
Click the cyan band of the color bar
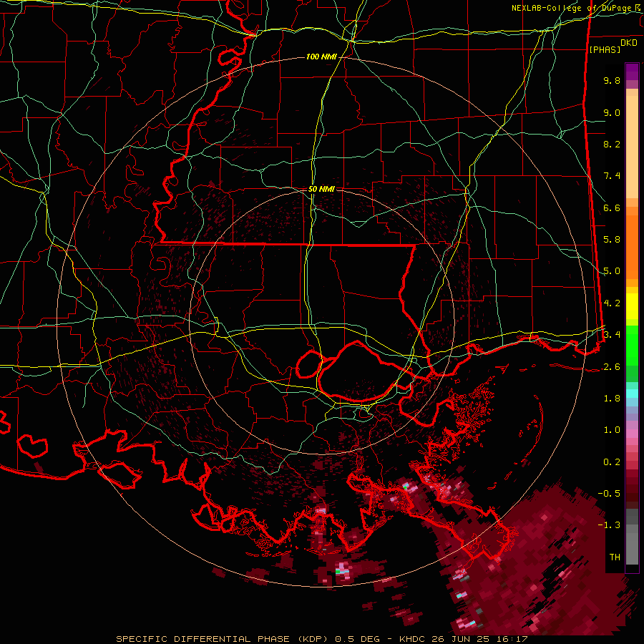(632, 394)
